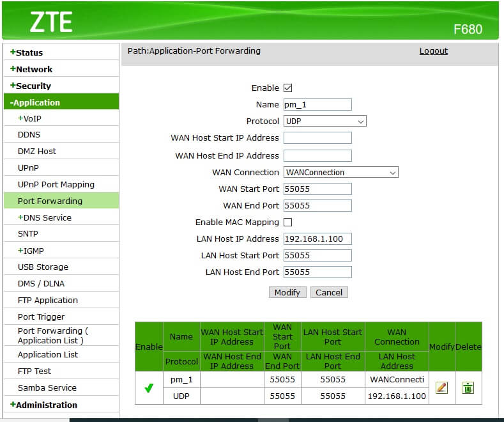Click the green enabled checkmark for pm_1

pyautogui.click(x=149, y=388)
